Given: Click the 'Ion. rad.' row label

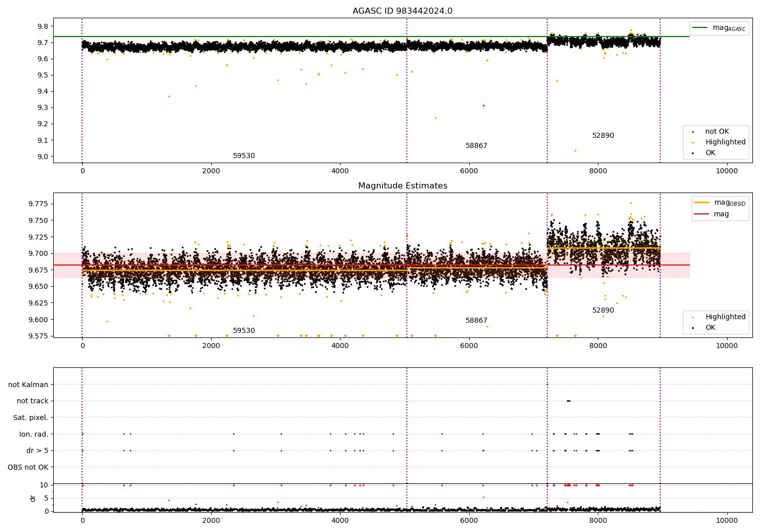Looking at the screenshot, I should [34, 434].
